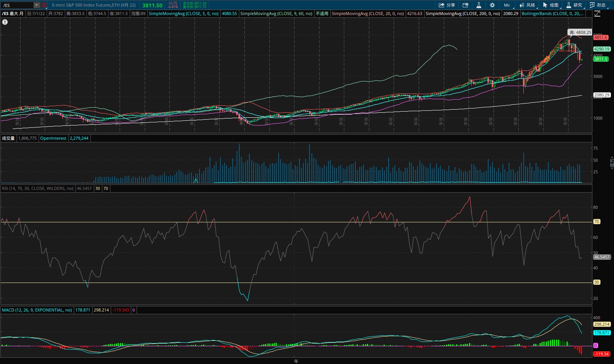The width and height of the screenshot is (614, 364).
Task: Toggle price axis scale icon at top right
Action: coord(597,14)
